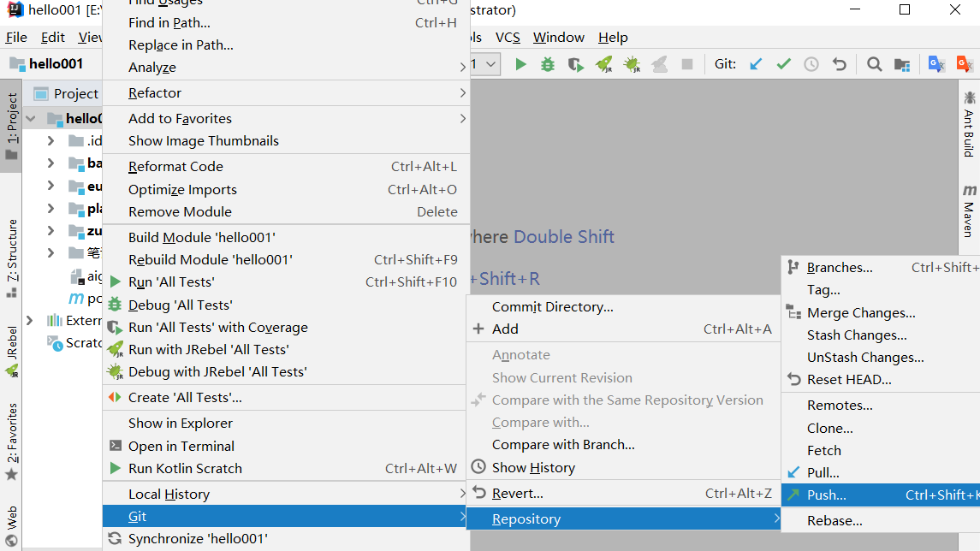Image resolution: width=980 pixels, height=551 pixels.
Task: Click the Stop square toolbar icon
Action: (687, 64)
